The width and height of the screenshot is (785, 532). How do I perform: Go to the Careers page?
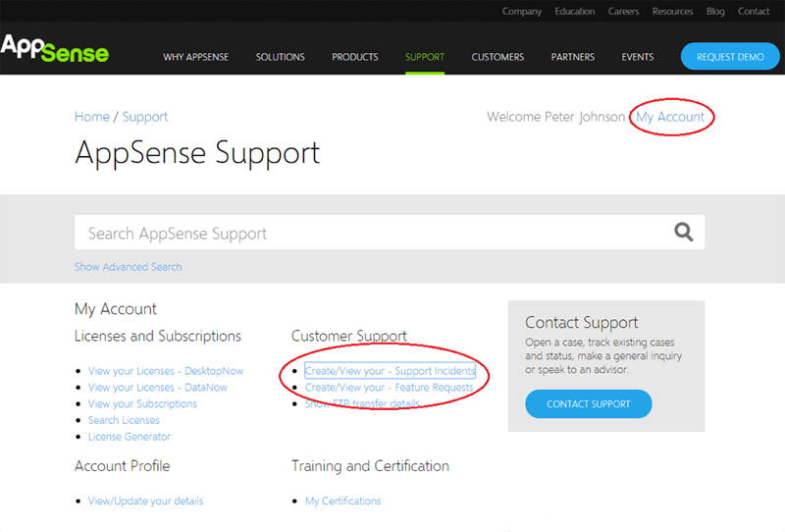click(623, 11)
